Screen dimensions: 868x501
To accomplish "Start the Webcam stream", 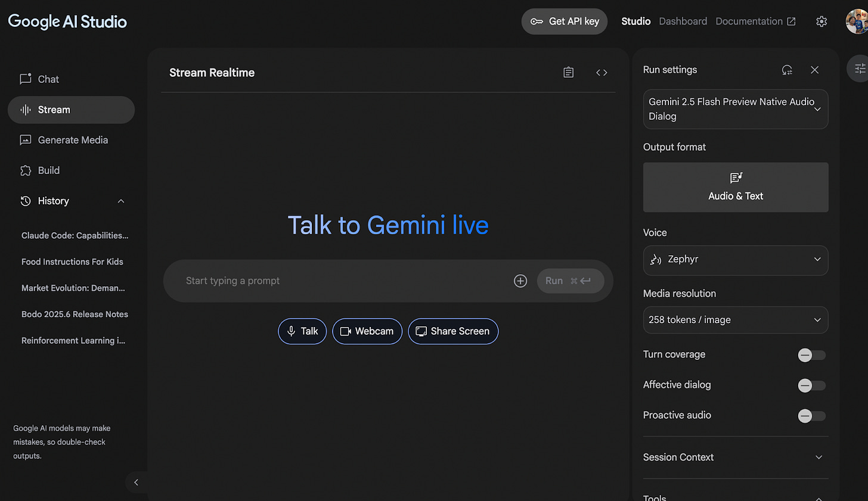I will (x=367, y=331).
